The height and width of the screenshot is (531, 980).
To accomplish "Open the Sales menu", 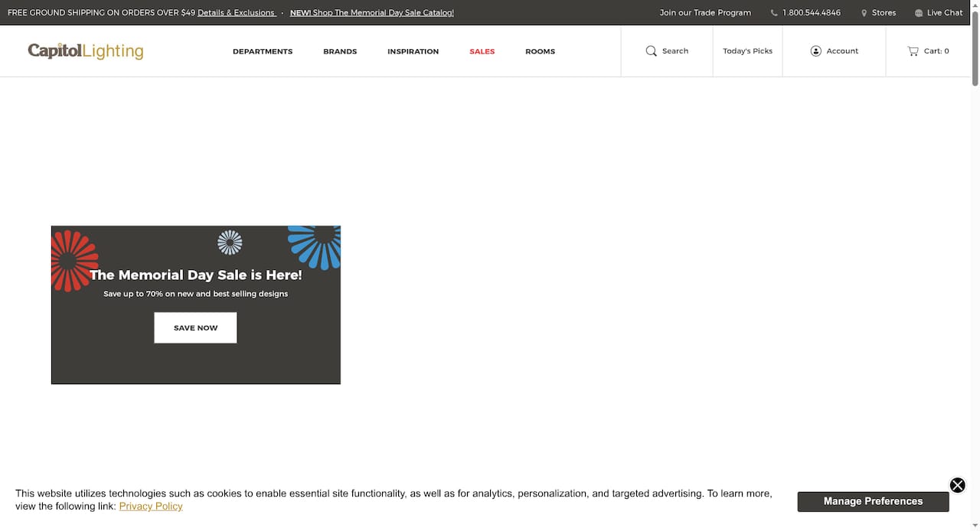I will pos(482,51).
